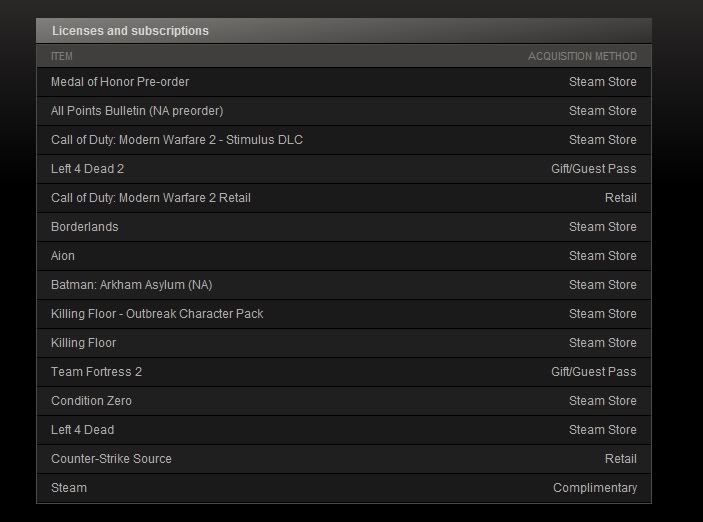
Task: Select the 'Condition Zero' item
Action: (x=91, y=401)
